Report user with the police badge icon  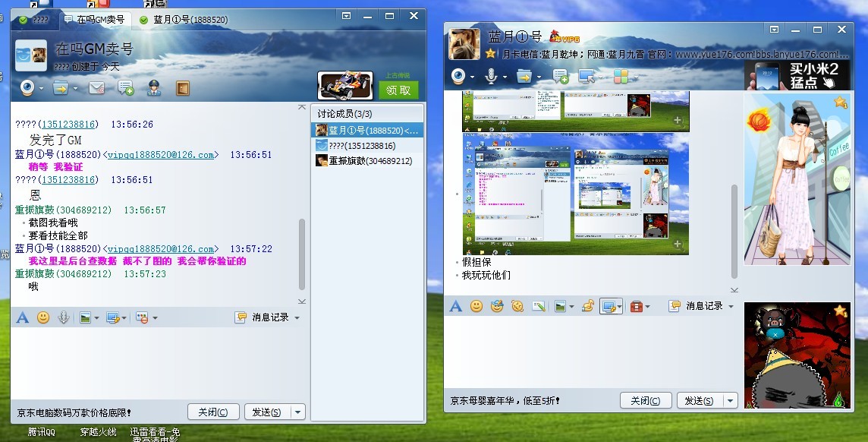tap(155, 89)
